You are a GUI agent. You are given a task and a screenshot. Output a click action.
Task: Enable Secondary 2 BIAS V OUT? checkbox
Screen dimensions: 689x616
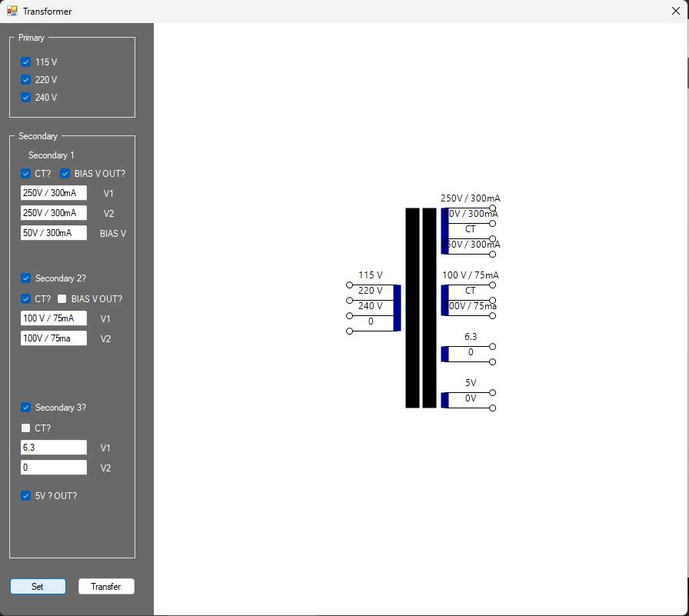[x=62, y=299]
